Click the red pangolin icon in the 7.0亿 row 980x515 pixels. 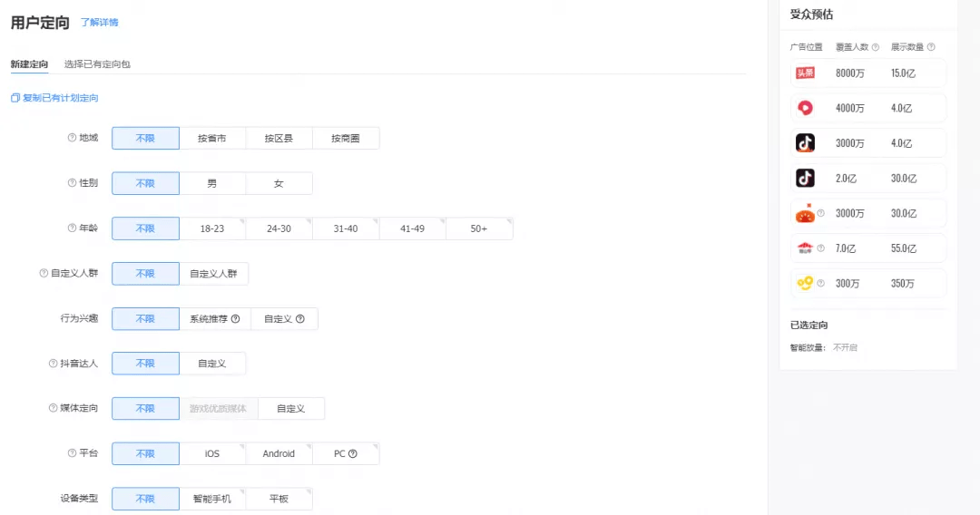tap(805, 248)
